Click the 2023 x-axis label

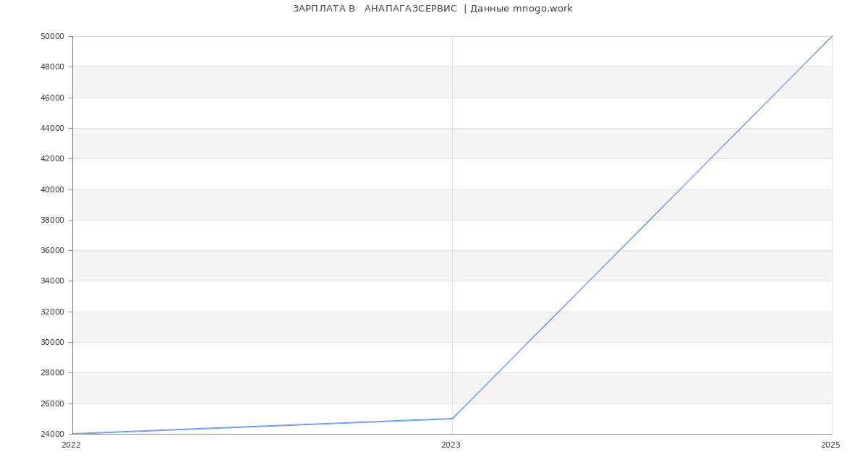(451, 445)
